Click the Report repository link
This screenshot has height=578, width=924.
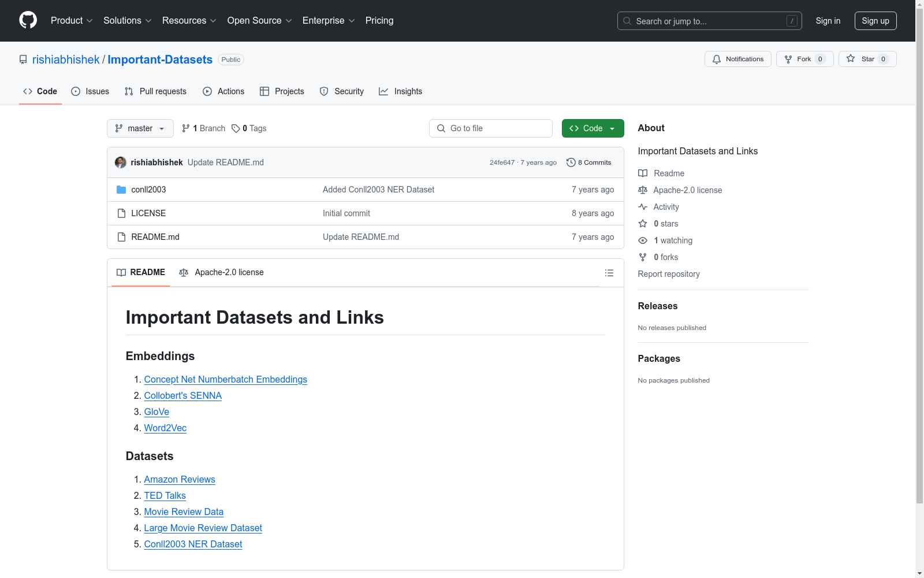pyautogui.click(x=669, y=274)
